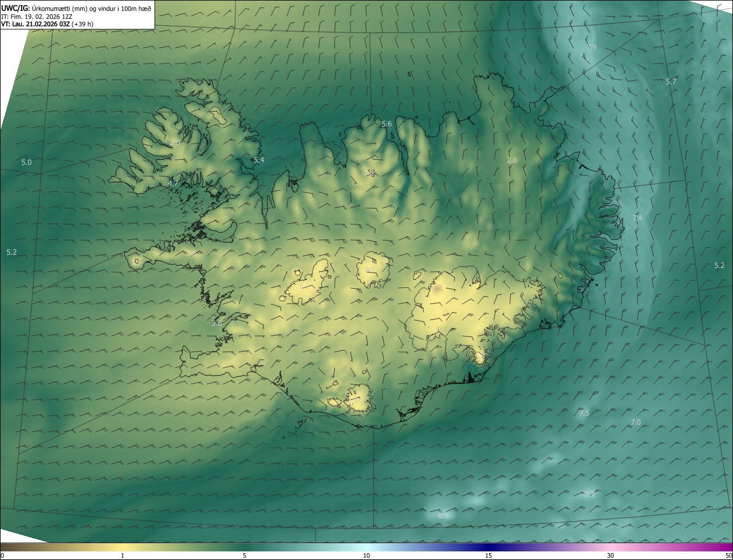733x560 pixels.
Task: Click the 5.7 value label on the map
Action: pos(671,82)
